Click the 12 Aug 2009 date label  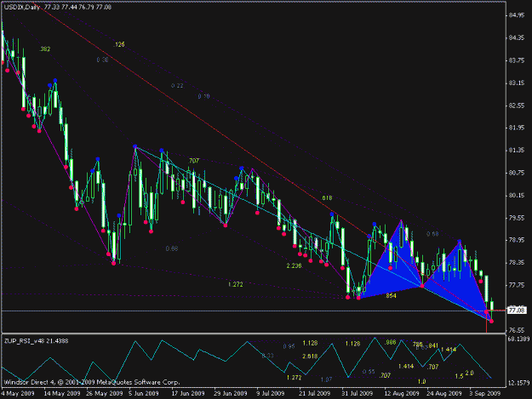(x=402, y=393)
